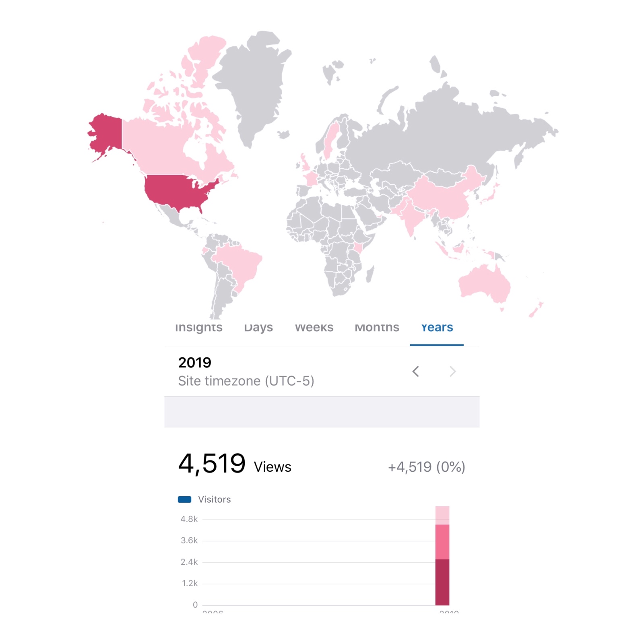Toggle the Visitors legend label
The height and width of the screenshot is (644, 644).
click(x=214, y=500)
